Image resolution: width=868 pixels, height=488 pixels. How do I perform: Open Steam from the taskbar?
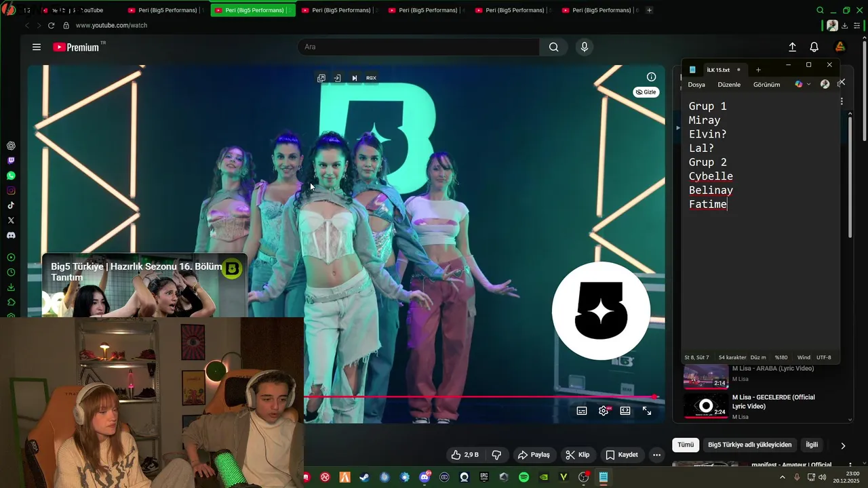364,477
